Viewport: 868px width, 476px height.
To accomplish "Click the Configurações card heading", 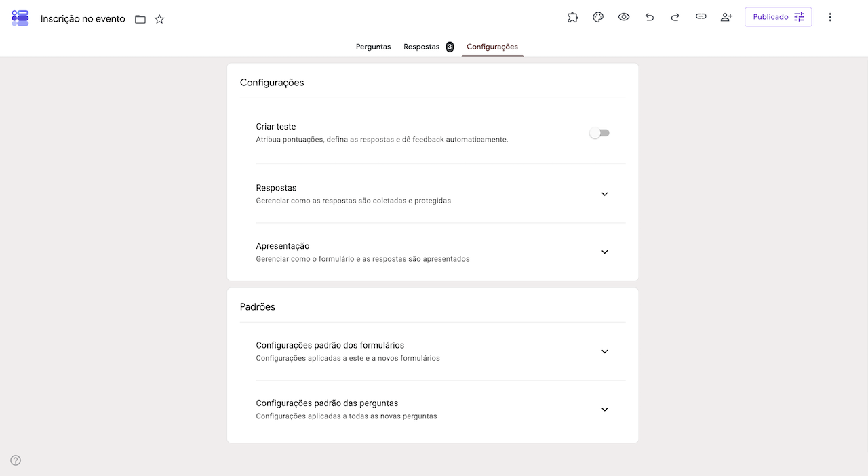I will pos(272,83).
